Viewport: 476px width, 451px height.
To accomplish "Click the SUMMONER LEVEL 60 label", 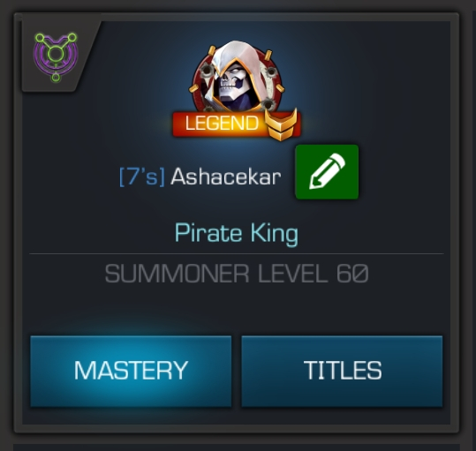I will pos(237,274).
